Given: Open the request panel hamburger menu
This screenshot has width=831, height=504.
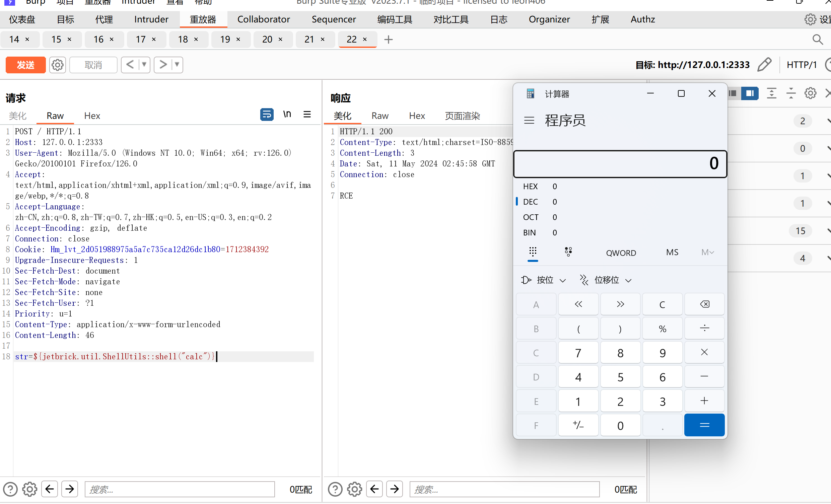Looking at the screenshot, I should pos(307,115).
